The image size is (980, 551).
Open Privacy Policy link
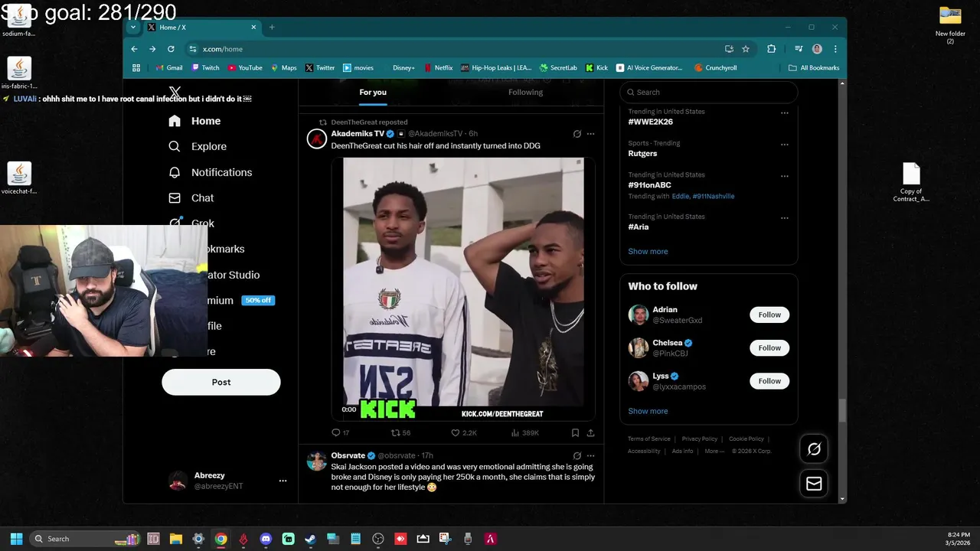coord(700,439)
